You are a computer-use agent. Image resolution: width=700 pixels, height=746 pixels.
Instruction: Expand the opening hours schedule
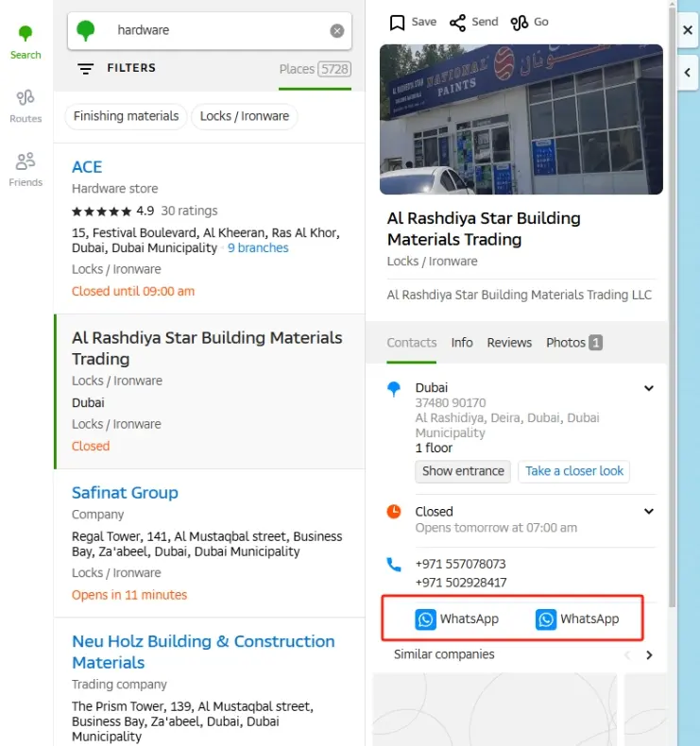click(x=649, y=512)
